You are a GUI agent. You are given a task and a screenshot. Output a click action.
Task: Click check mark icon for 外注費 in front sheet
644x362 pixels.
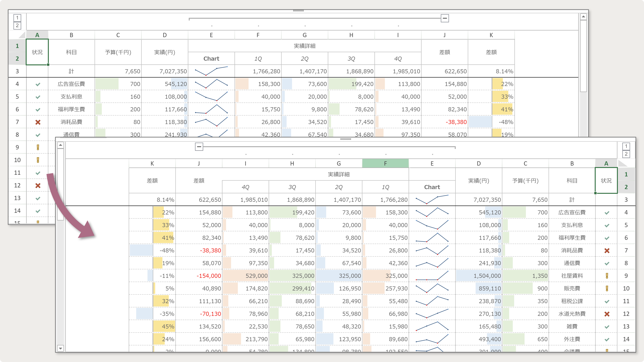point(607,339)
